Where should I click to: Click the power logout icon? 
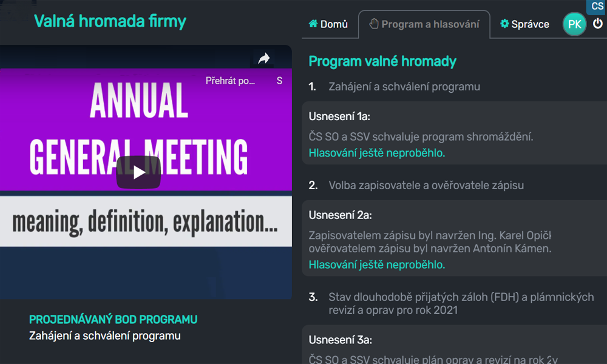click(598, 24)
